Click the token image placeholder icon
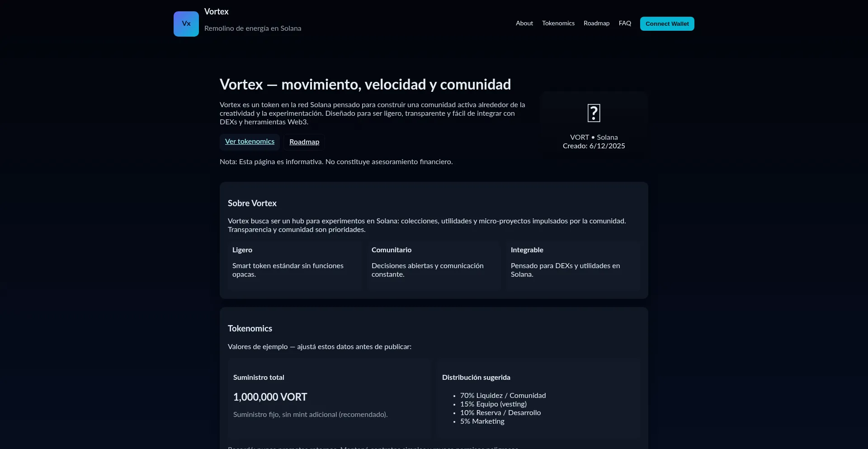 594,113
